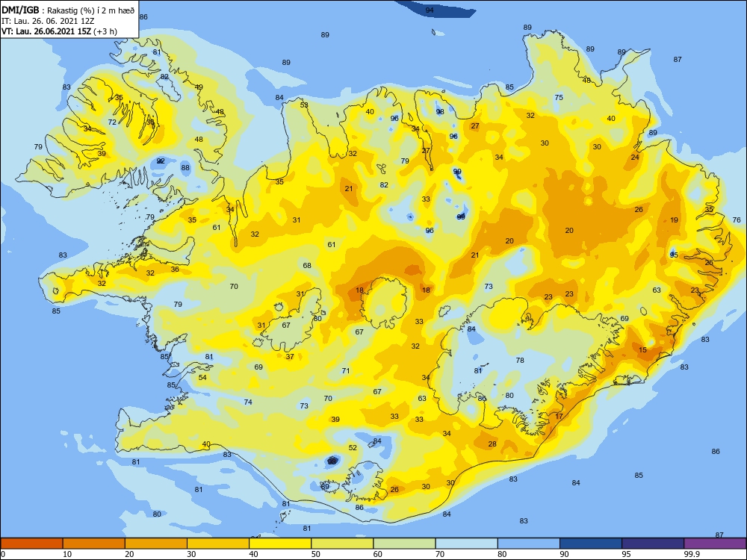
Task: Click humidity value 72 in the Westfjords
Action: 112,122
